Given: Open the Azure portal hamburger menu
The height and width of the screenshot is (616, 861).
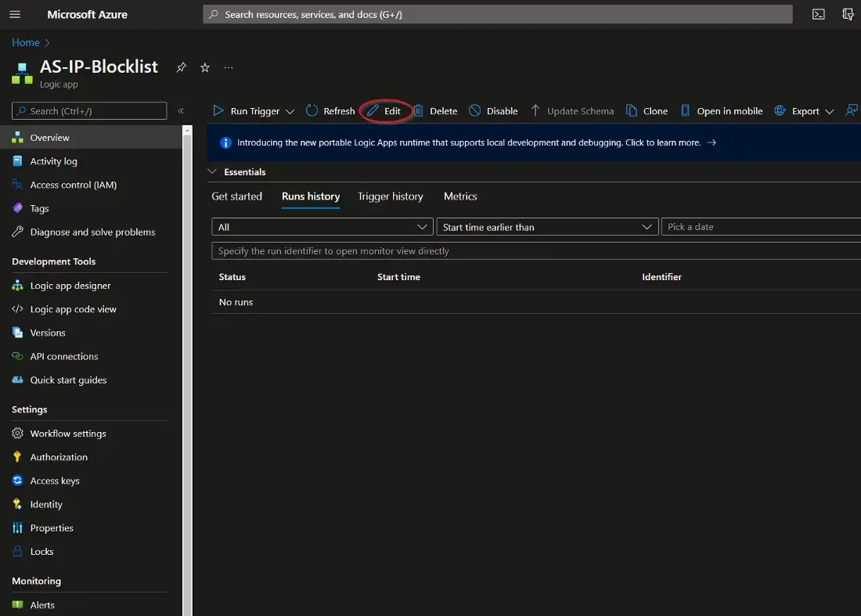Looking at the screenshot, I should (15, 14).
